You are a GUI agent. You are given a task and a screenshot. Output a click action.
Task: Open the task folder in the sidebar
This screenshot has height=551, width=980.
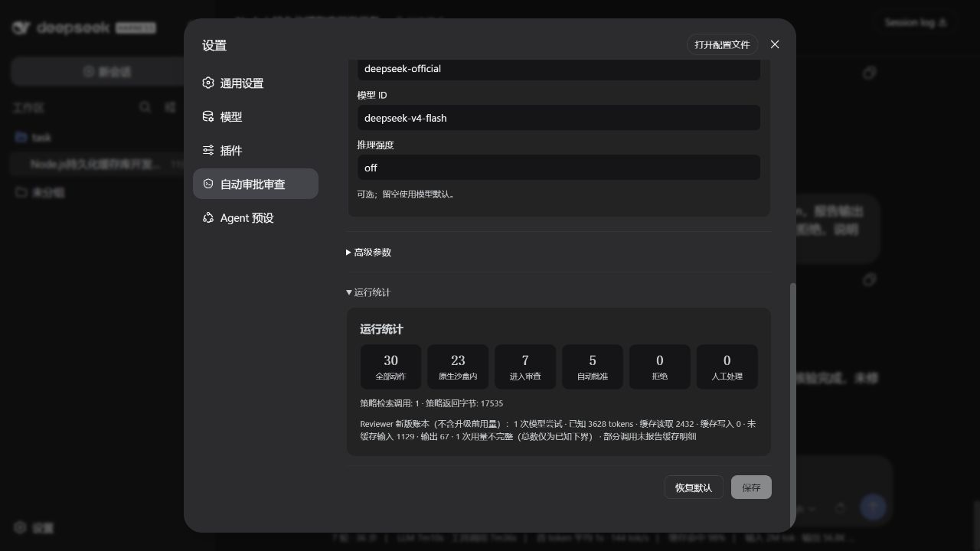(41, 138)
